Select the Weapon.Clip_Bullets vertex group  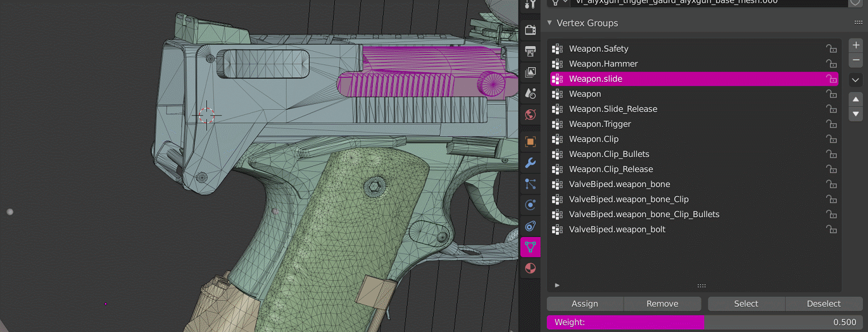point(694,154)
